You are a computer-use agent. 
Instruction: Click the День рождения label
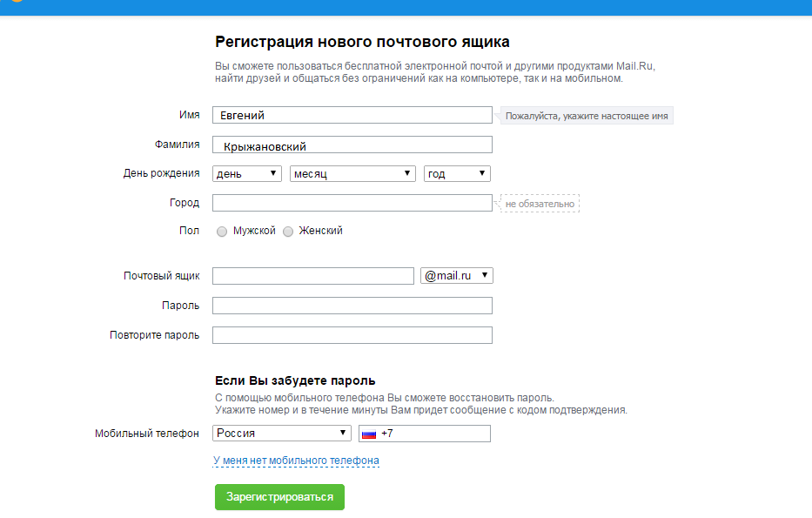(x=161, y=173)
